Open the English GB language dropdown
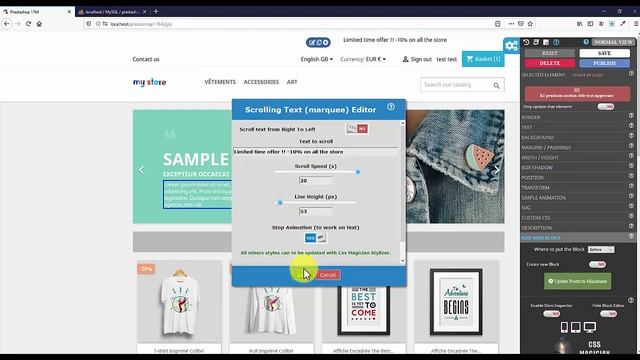Image resolution: width=640 pixels, height=360 pixels. [x=317, y=59]
